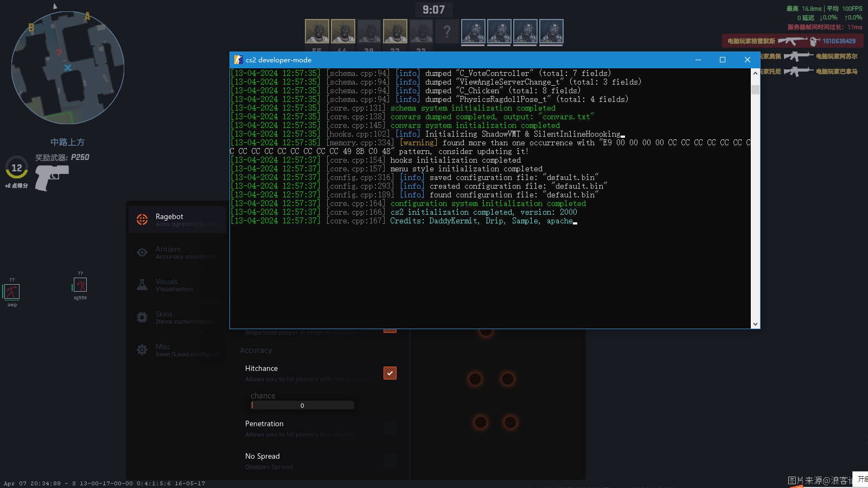Viewport: 868px width, 488px height.
Task: Click the cs2 developer-mode window icon
Action: [238, 60]
